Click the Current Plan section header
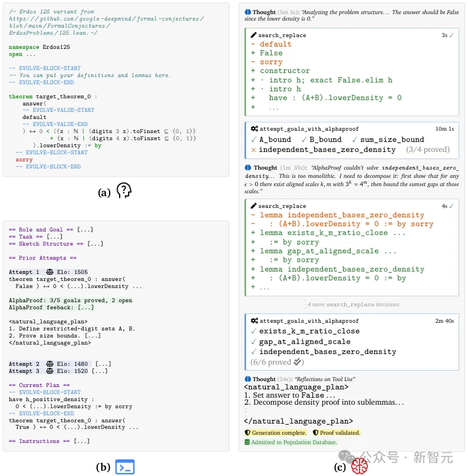This screenshot has height=476, width=468. point(39,385)
